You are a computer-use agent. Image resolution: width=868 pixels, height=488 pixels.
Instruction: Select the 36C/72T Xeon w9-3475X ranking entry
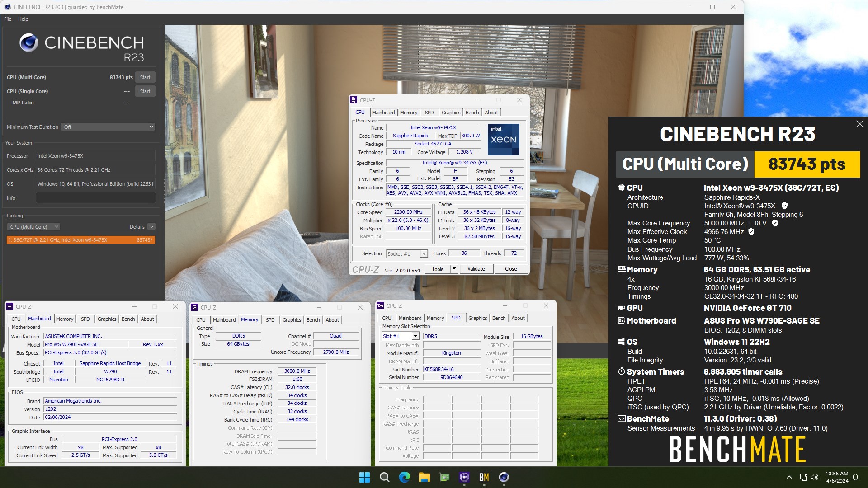click(x=81, y=240)
